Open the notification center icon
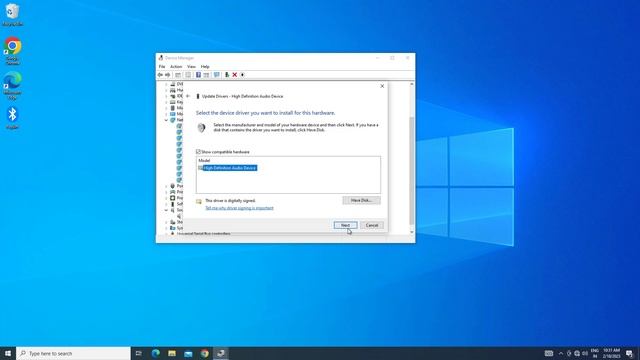Image resolution: width=640 pixels, height=360 pixels. tap(629, 353)
